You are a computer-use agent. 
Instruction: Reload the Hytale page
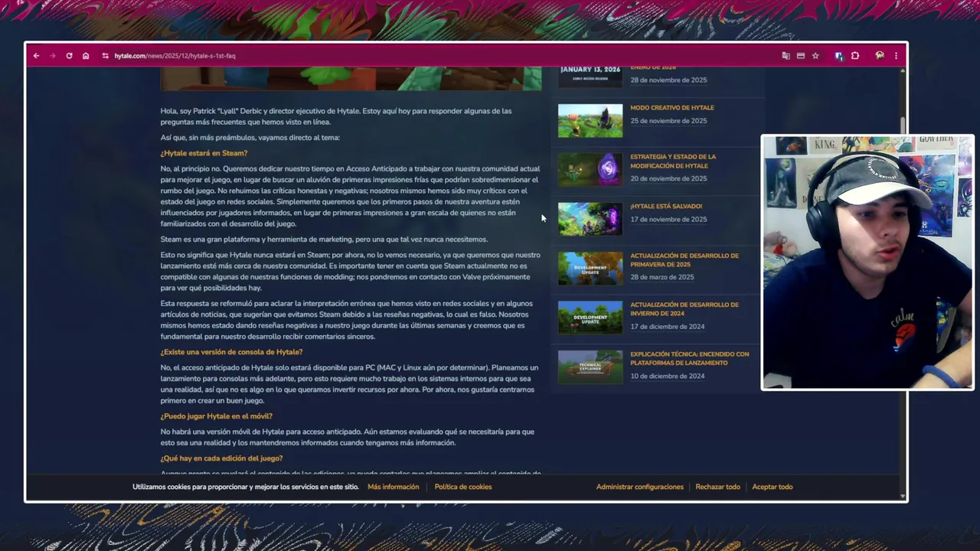[69, 56]
